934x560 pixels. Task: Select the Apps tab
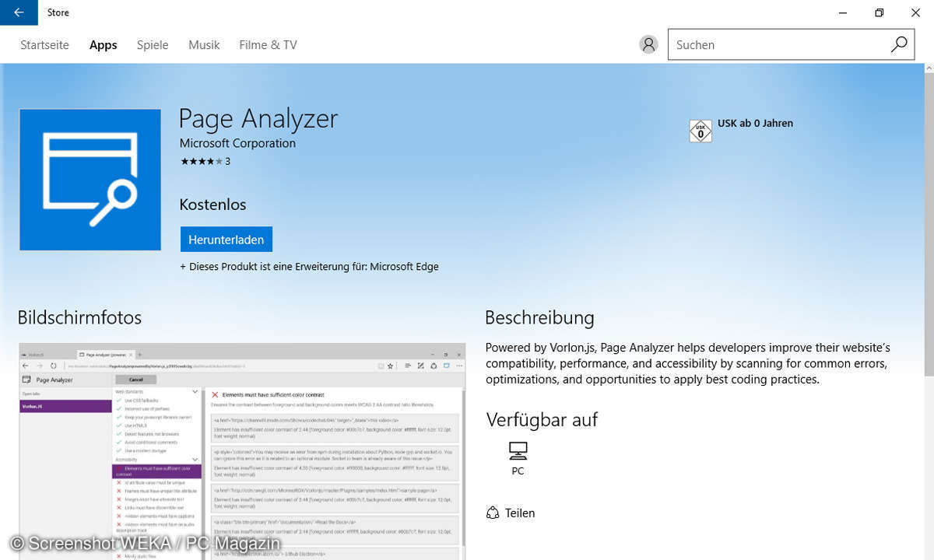click(x=103, y=45)
